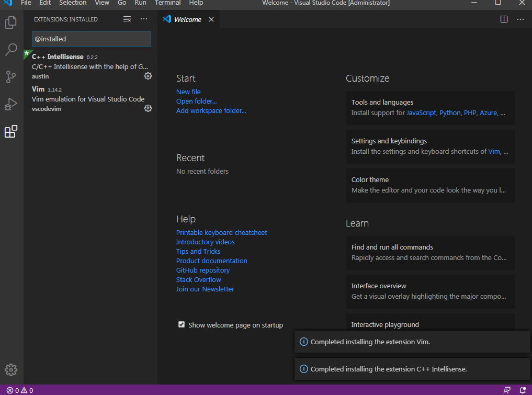Image resolution: width=532 pixels, height=395 pixels.
Task: Select Vim extension in installed list
Action: pyautogui.click(x=90, y=99)
